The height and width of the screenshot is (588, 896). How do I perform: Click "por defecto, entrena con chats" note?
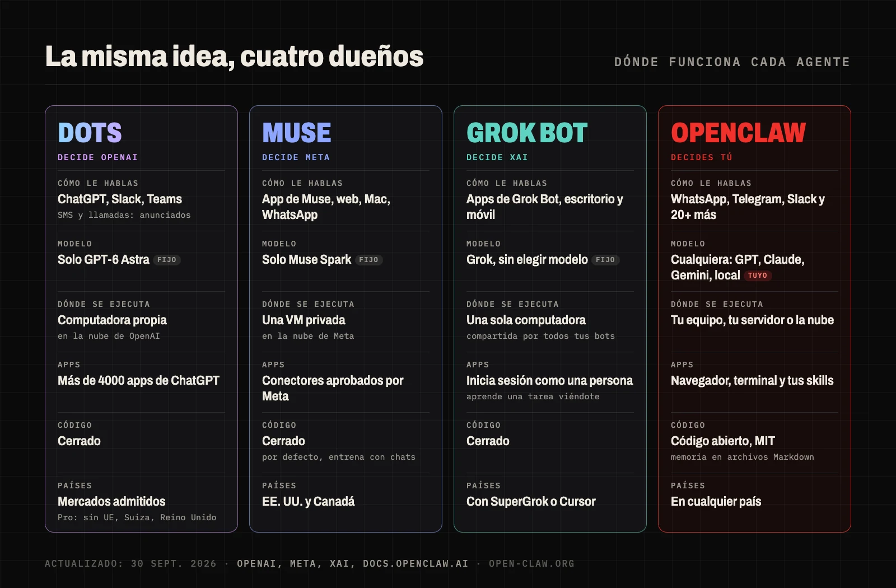point(339,457)
